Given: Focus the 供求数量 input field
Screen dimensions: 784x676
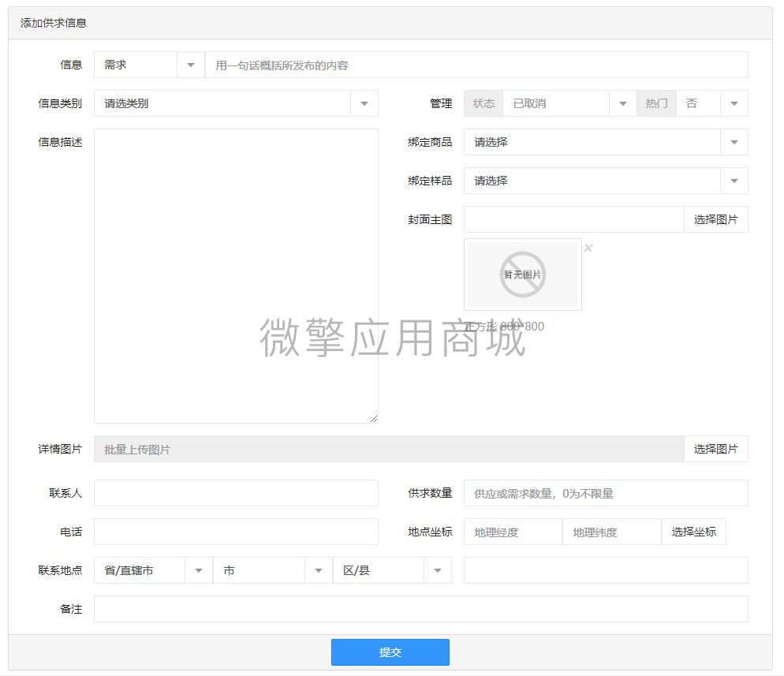Looking at the screenshot, I should click(x=606, y=493).
